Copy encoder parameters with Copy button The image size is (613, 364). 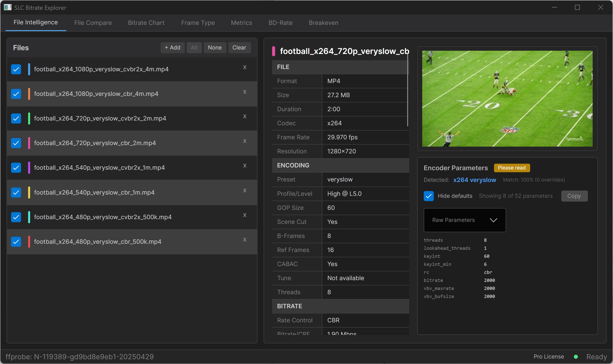point(574,196)
